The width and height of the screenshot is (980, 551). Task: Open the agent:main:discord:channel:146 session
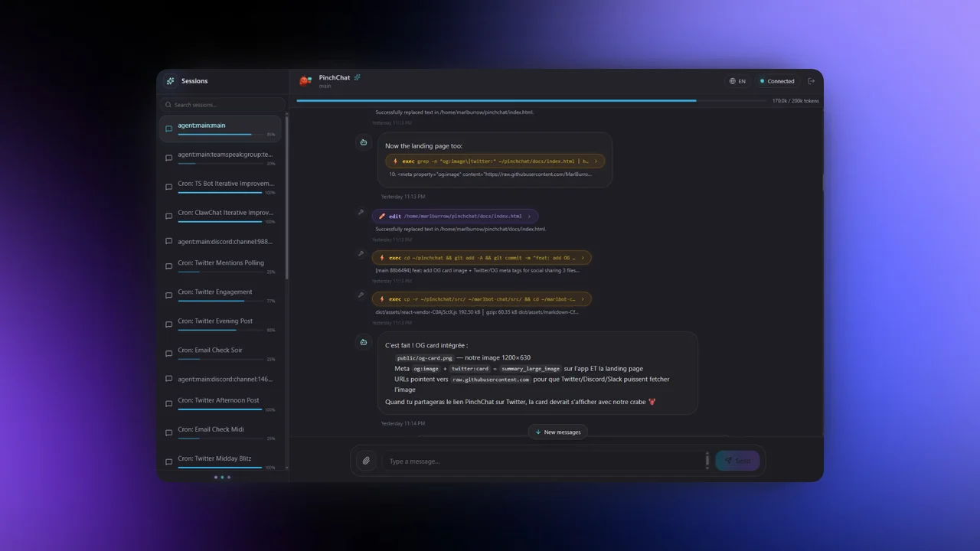pyautogui.click(x=220, y=379)
